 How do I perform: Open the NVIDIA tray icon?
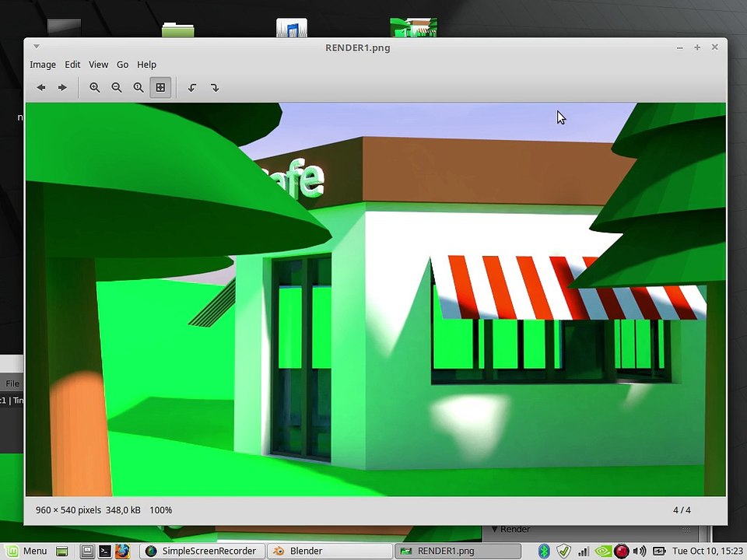click(x=602, y=551)
